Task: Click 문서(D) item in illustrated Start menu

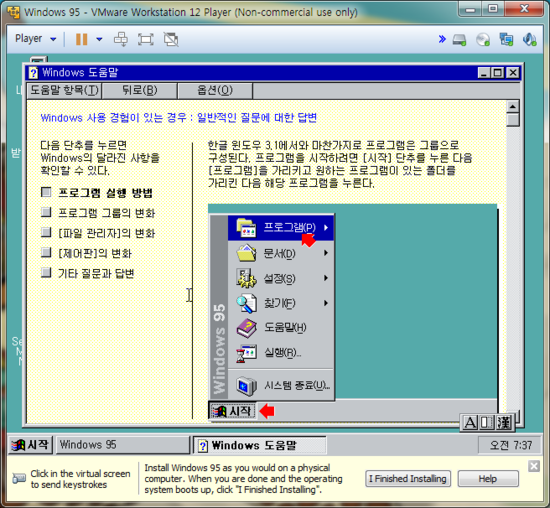Action: click(281, 253)
